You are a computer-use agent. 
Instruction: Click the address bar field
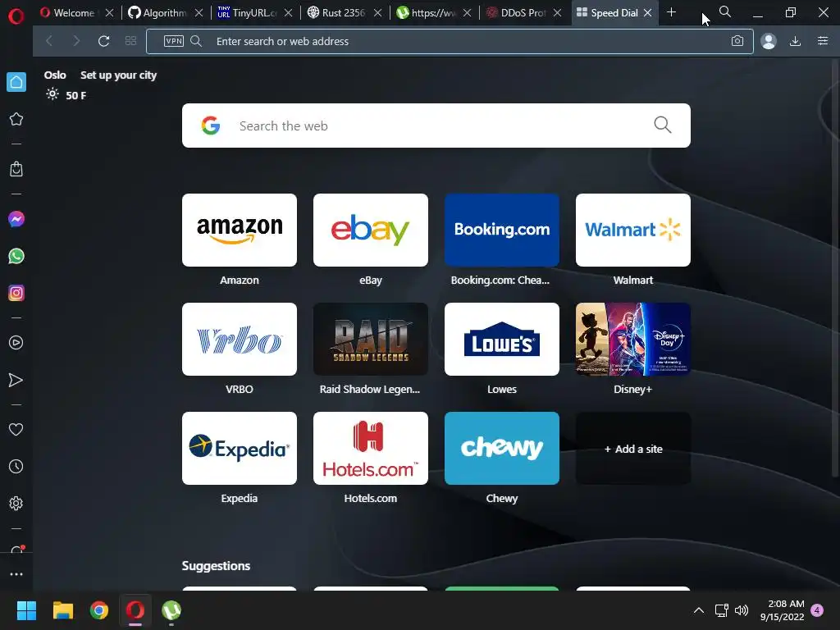click(x=450, y=41)
